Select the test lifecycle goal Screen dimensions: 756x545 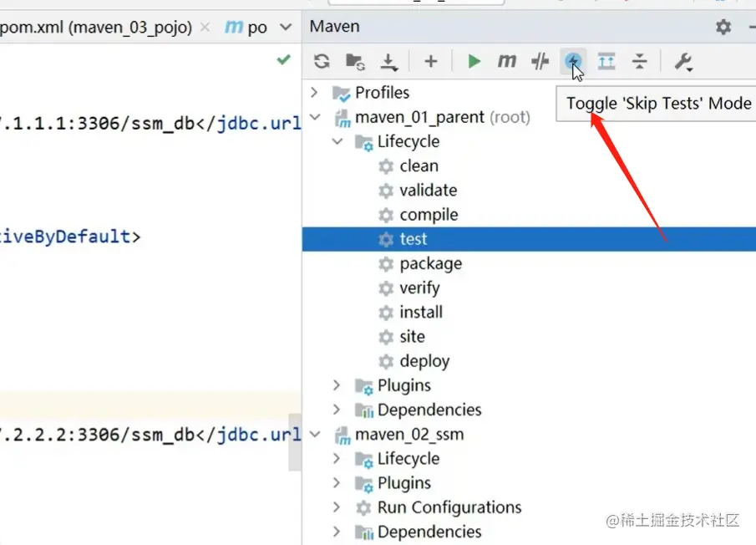tap(529, 239)
